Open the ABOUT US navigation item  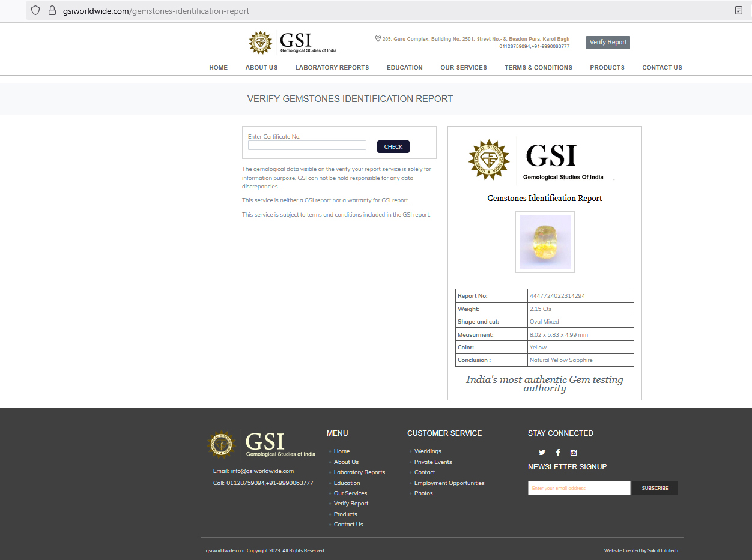click(261, 68)
